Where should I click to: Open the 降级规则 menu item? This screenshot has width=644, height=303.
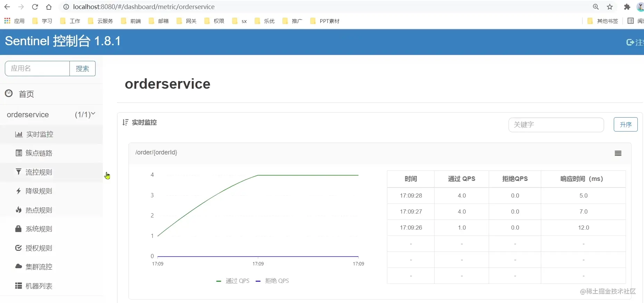pyautogui.click(x=51, y=191)
